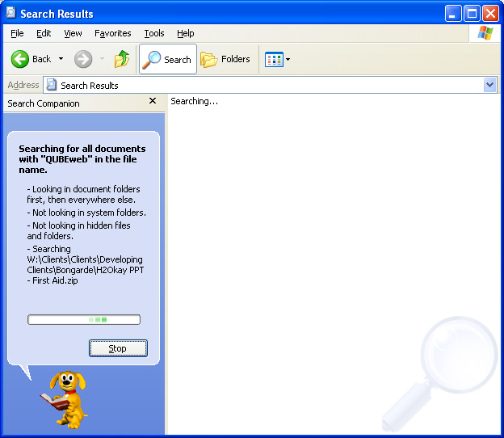Go up one folder level
The height and width of the screenshot is (438, 504).
(122, 59)
